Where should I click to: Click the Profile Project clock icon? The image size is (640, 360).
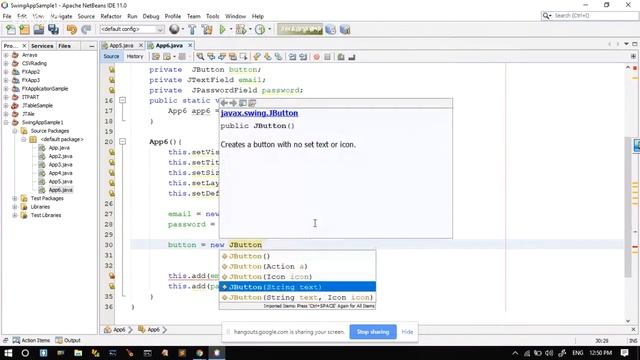pyautogui.click(x=260, y=29)
